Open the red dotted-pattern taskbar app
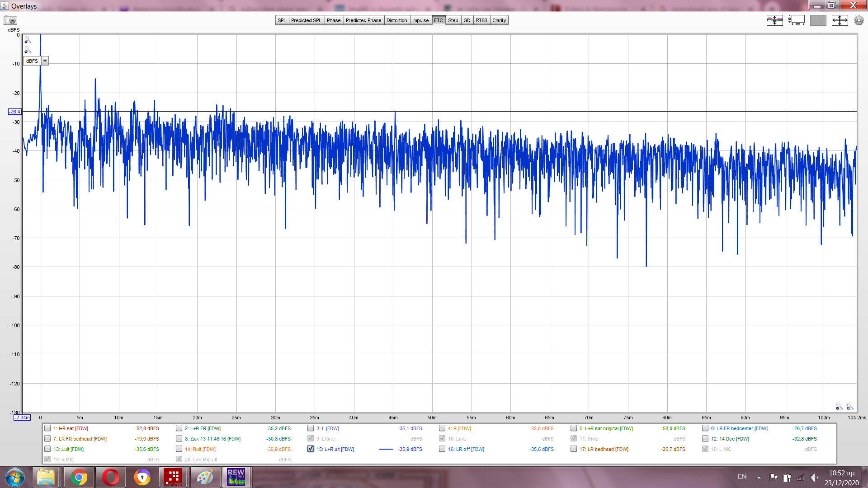 click(x=173, y=477)
